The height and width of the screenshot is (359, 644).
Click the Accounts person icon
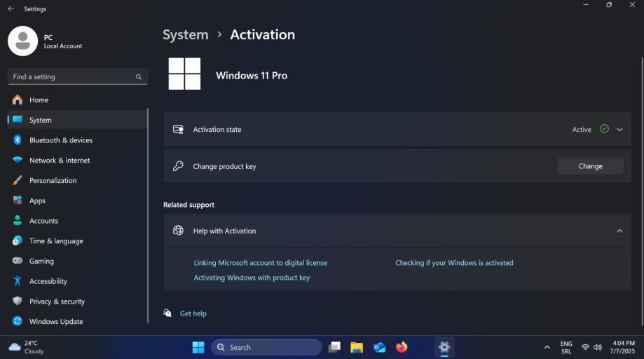18,221
